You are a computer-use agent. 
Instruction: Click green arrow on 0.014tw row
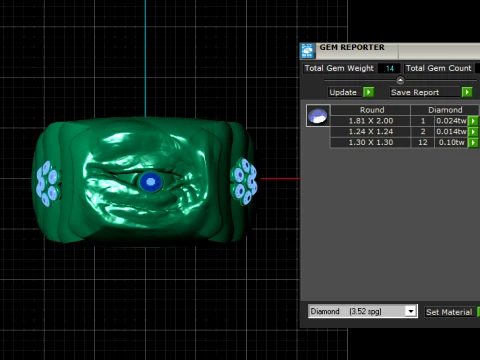(x=473, y=132)
